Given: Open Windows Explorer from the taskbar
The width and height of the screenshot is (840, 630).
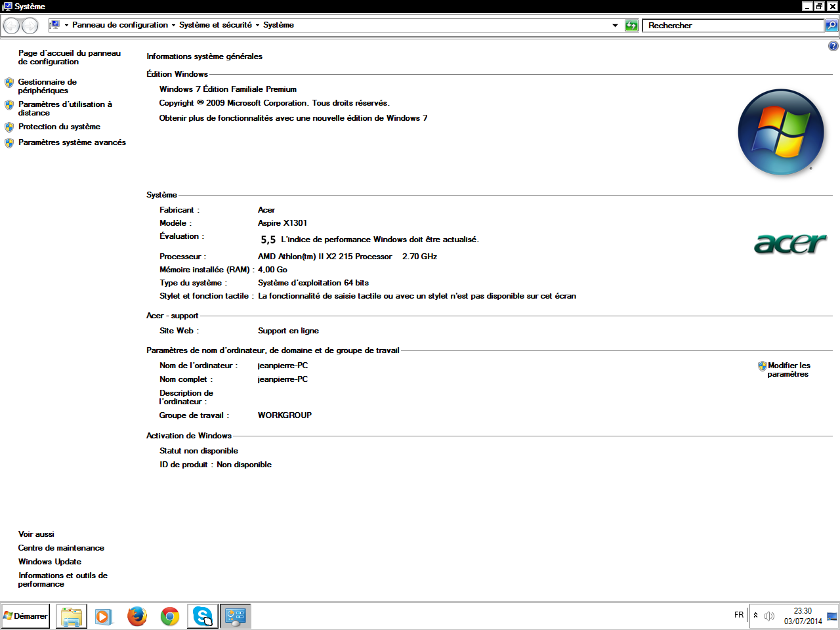Looking at the screenshot, I should tap(72, 617).
